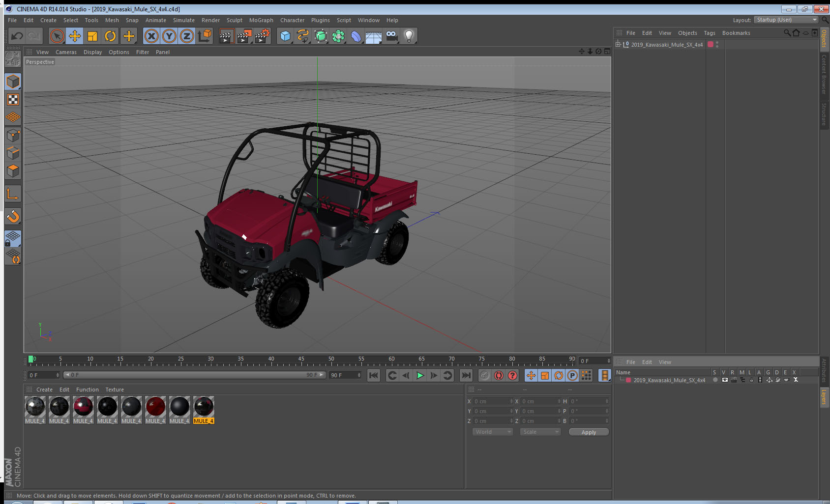Open the Bend deformer icon
Screen dimensions: 830x504
coord(356,36)
